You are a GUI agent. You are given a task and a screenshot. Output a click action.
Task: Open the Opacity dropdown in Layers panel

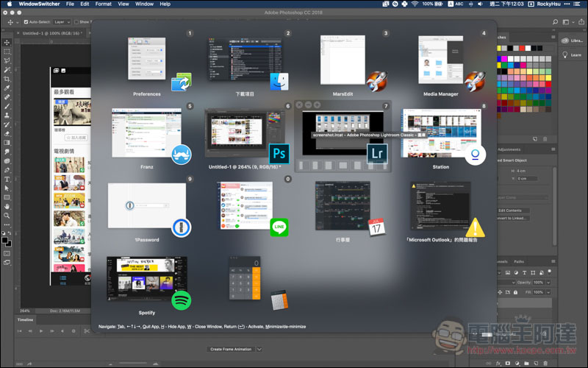pyautogui.click(x=548, y=283)
